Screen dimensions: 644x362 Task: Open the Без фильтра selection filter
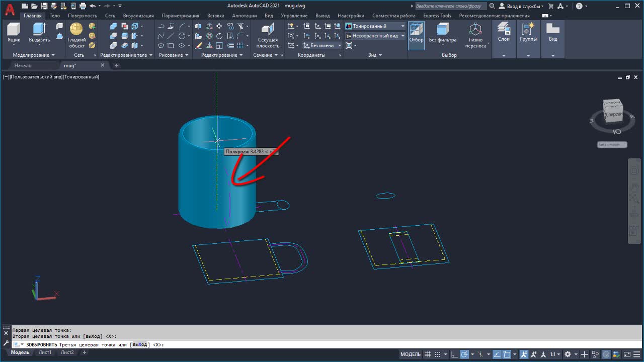pos(443,33)
